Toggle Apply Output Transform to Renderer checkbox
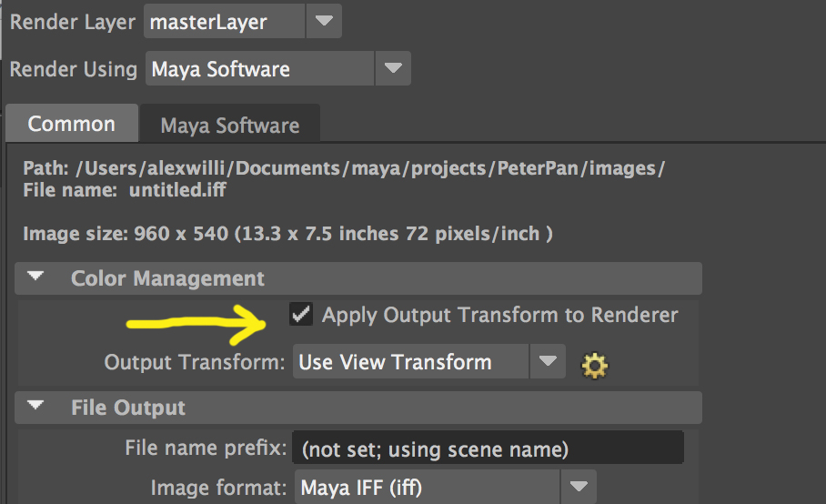The image size is (826, 504). (301, 315)
